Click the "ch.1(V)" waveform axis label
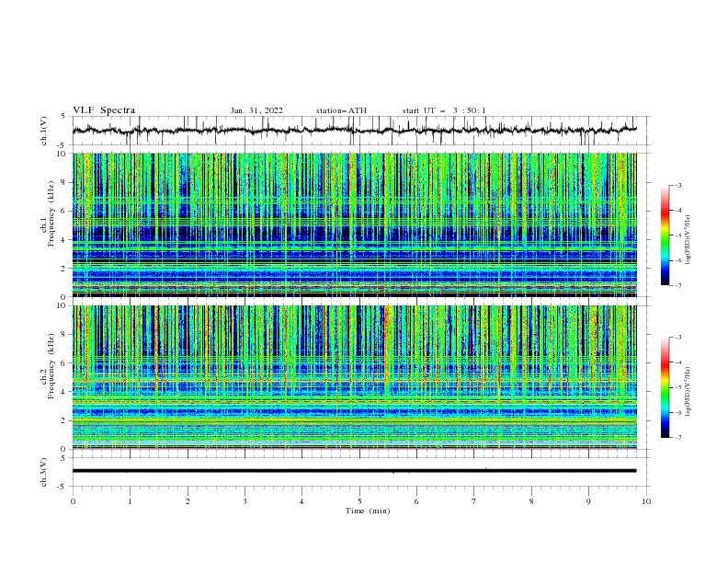 point(44,131)
